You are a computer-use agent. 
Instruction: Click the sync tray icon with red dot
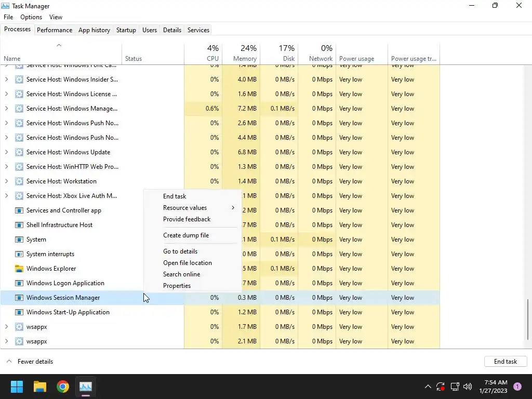click(441, 387)
